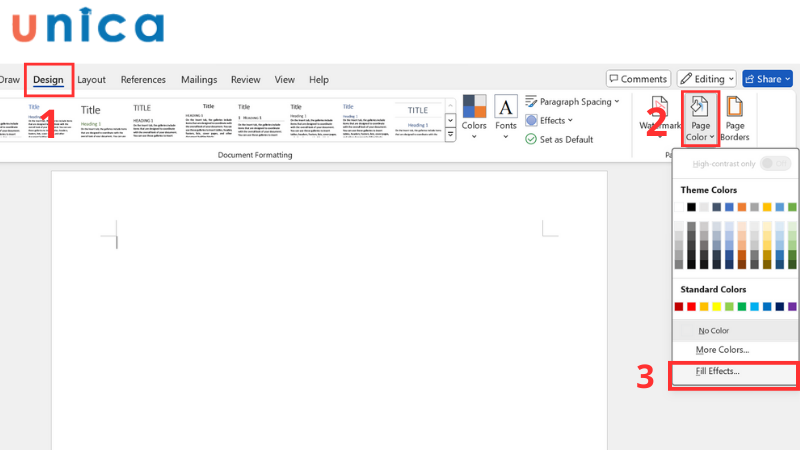Select the red standard color
Viewport: 800px width, 450px height.
pyautogui.click(x=691, y=306)
